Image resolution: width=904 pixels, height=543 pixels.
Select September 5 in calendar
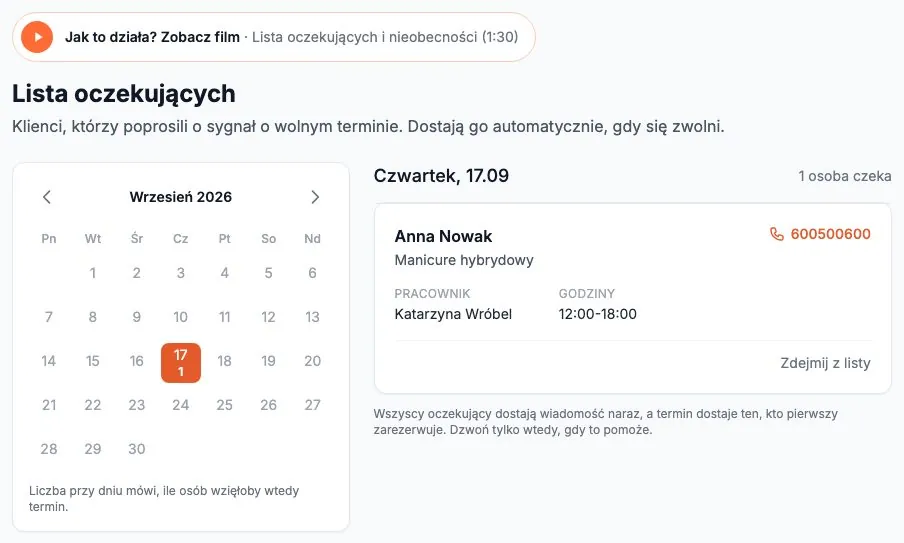(268, 273)
